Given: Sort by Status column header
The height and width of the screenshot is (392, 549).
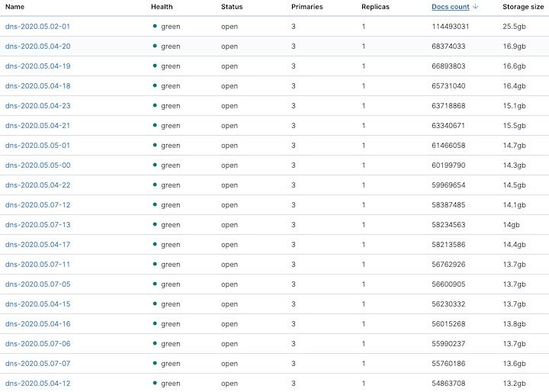Looking at the screenshot, I should 232,7.
